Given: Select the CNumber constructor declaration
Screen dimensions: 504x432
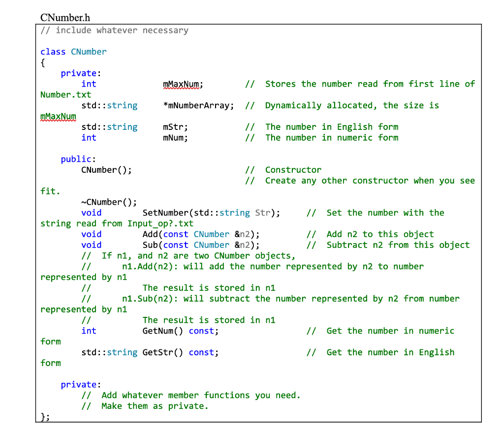Looking at the screenshot, I should point(106,169).
